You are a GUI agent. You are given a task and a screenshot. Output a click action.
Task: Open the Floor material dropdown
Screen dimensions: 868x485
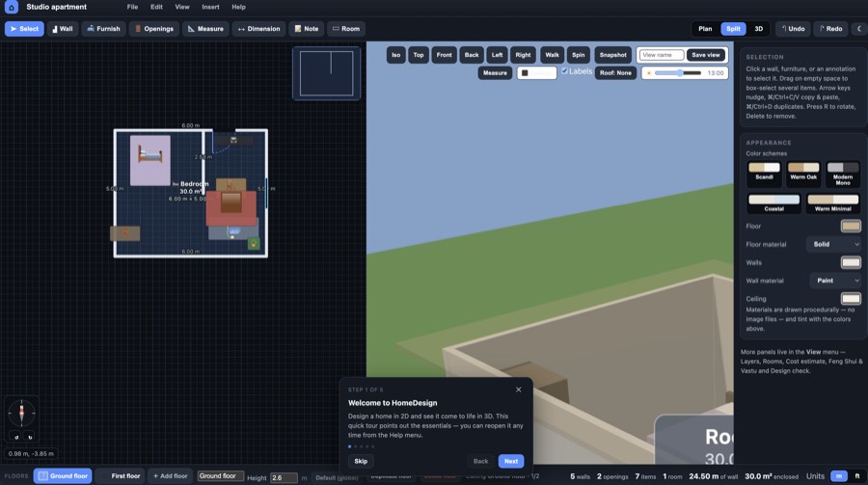[833, 244]
